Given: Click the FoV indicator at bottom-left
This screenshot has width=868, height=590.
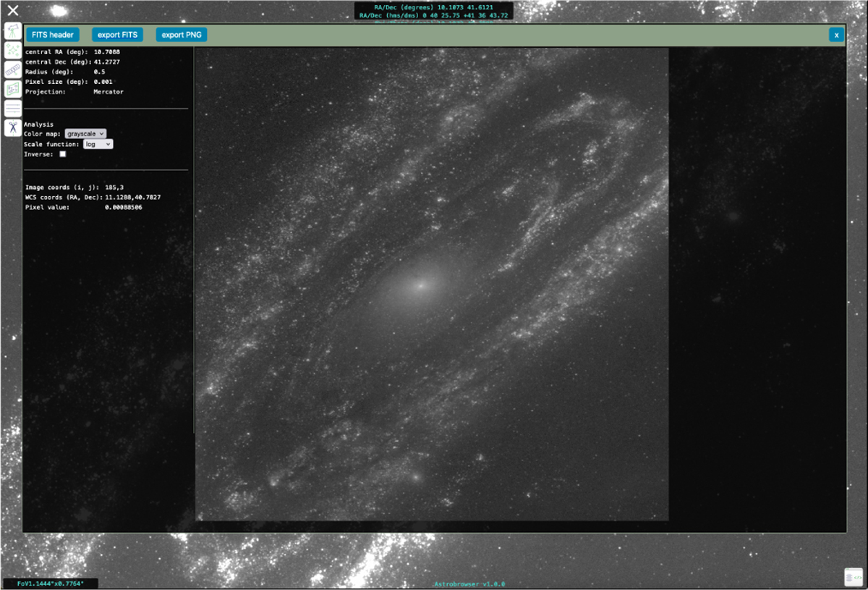Looking at the screenshot, I should [x=51, y=583].
